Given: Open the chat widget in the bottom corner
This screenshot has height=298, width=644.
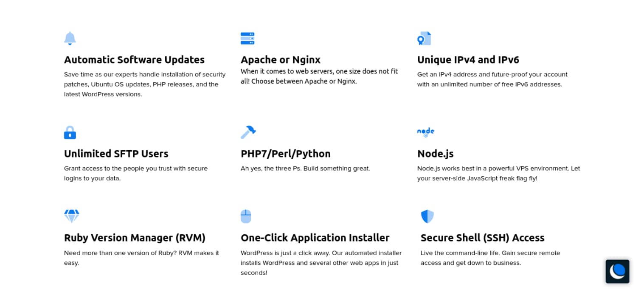Looking at the screenshot, I should coord(617,271).
